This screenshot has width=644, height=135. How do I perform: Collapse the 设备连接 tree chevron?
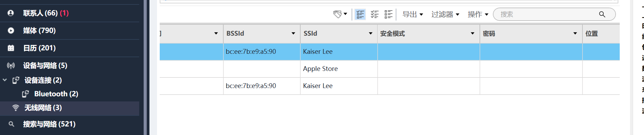tap(5, 80)
